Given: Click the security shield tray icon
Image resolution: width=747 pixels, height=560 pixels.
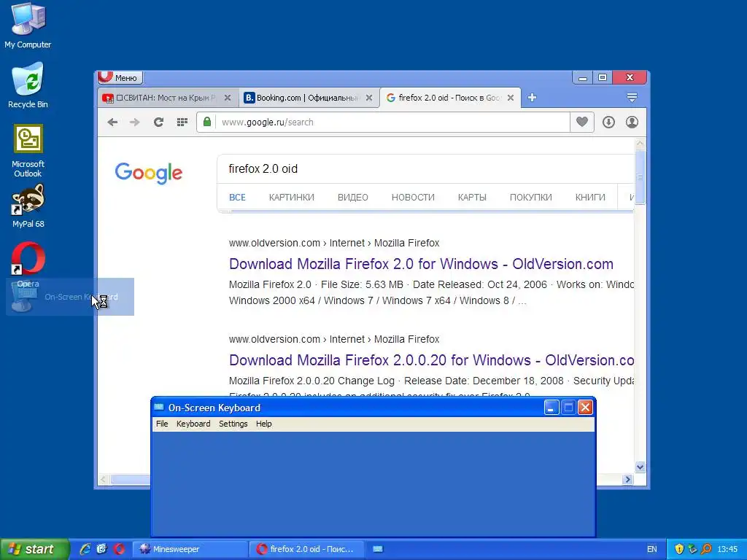Looking at the screenshot, I should (679, 549).
